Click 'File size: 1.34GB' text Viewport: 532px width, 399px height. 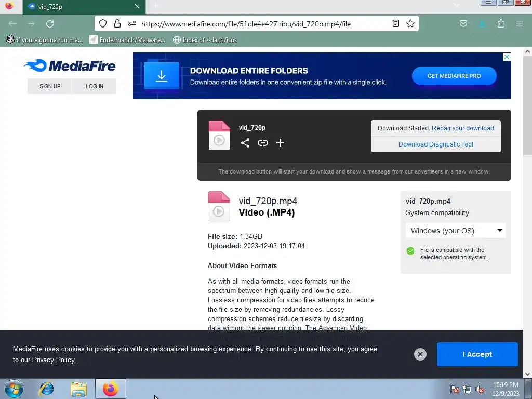point(235,236)
